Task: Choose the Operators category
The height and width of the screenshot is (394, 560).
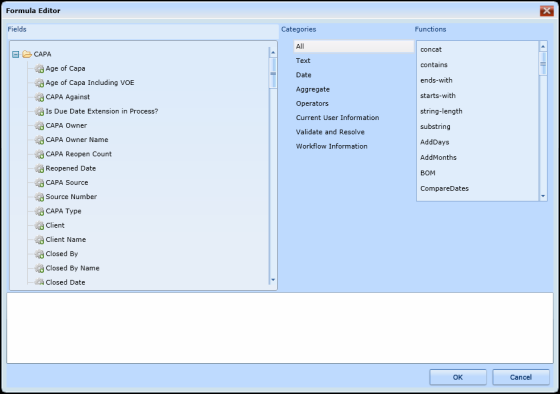Action: click(x=312, y=104)
